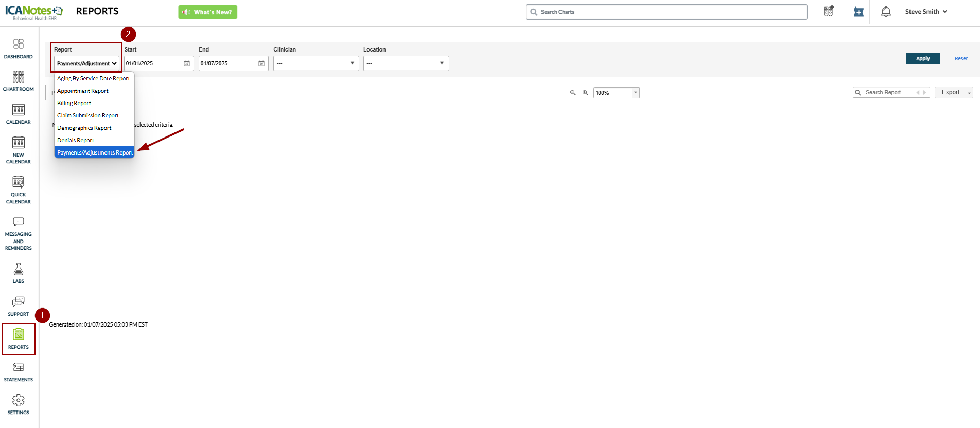Click into the Search Charts field
This screenshot has height=428, width=980.
(667, 12)
